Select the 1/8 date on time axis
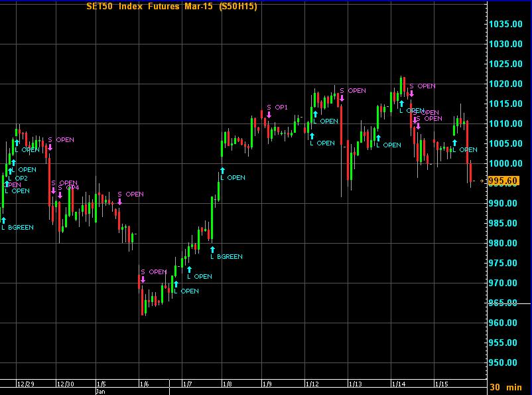 point(227,384)
